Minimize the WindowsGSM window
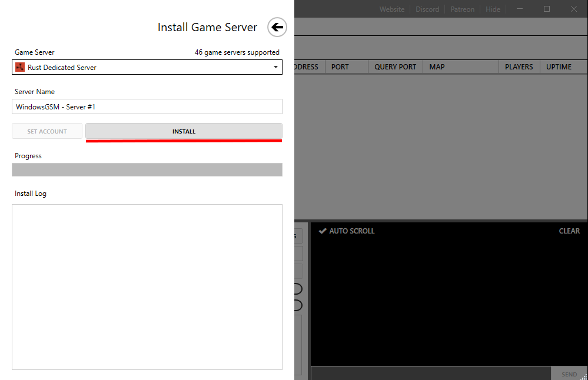The width and height of the screenshot is (588, 380). pos(519,9)
